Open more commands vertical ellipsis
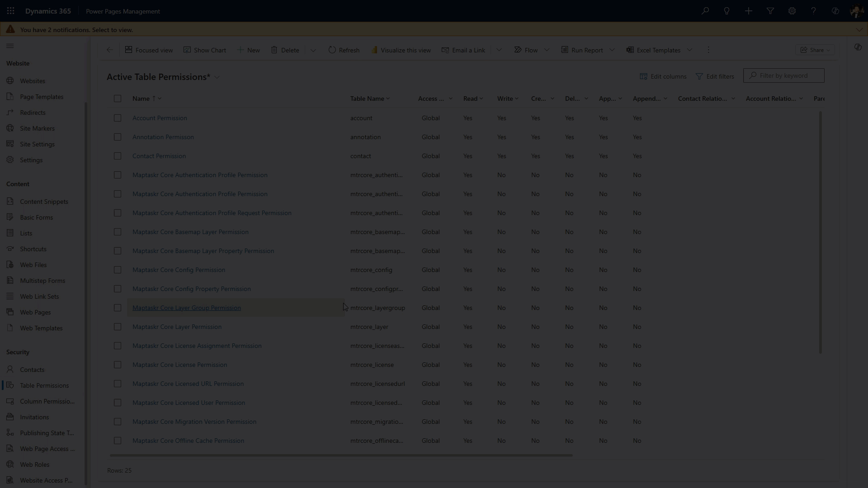Image resolution: width=868 pixels, height=488 pixels. (x=708, y=50)
